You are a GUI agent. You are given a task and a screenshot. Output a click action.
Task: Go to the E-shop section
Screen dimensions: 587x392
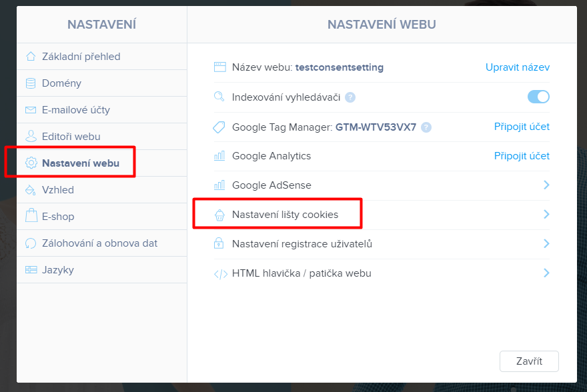tap(102, 217)
